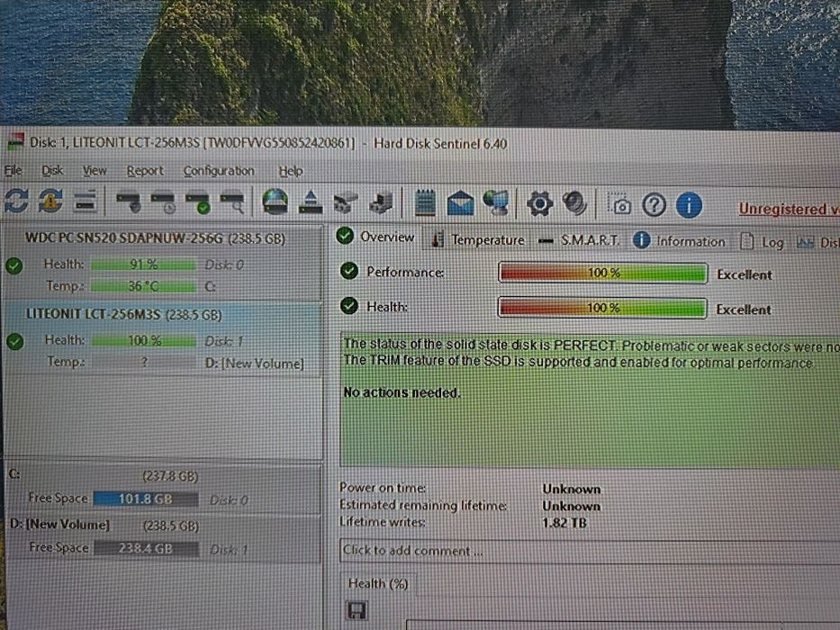Click the computer tower toolbar icon
This screenshot has width=840, height=630.
381,203
